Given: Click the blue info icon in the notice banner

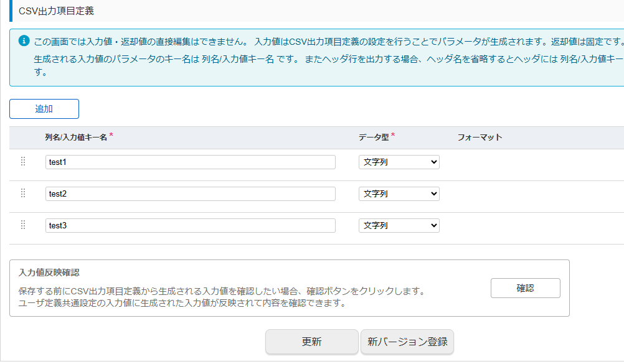Looking at the screenshot, I should click(x=24, y=41).
